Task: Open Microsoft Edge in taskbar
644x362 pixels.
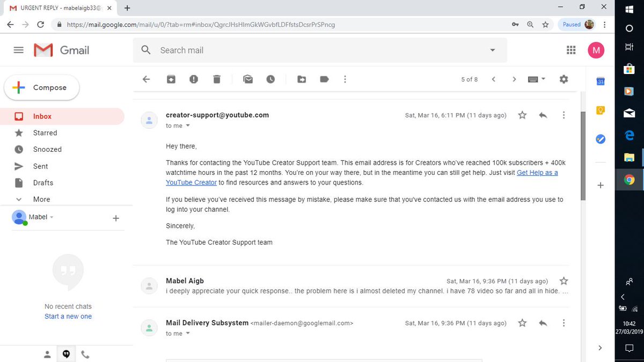Action: pos(630,135)
